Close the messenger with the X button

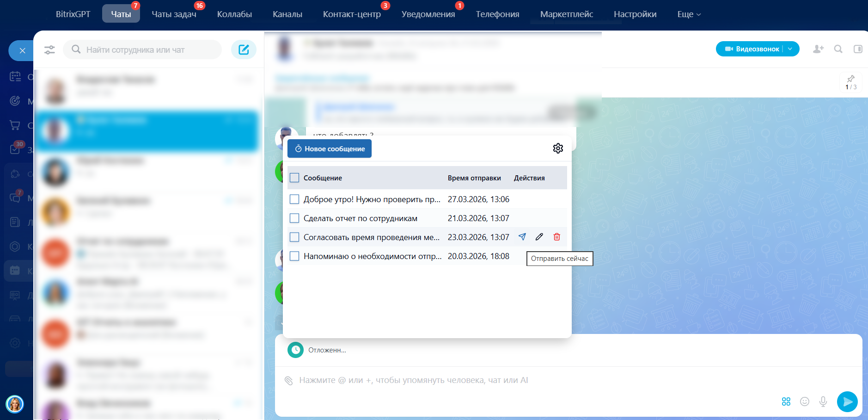(x=22, y=50)
